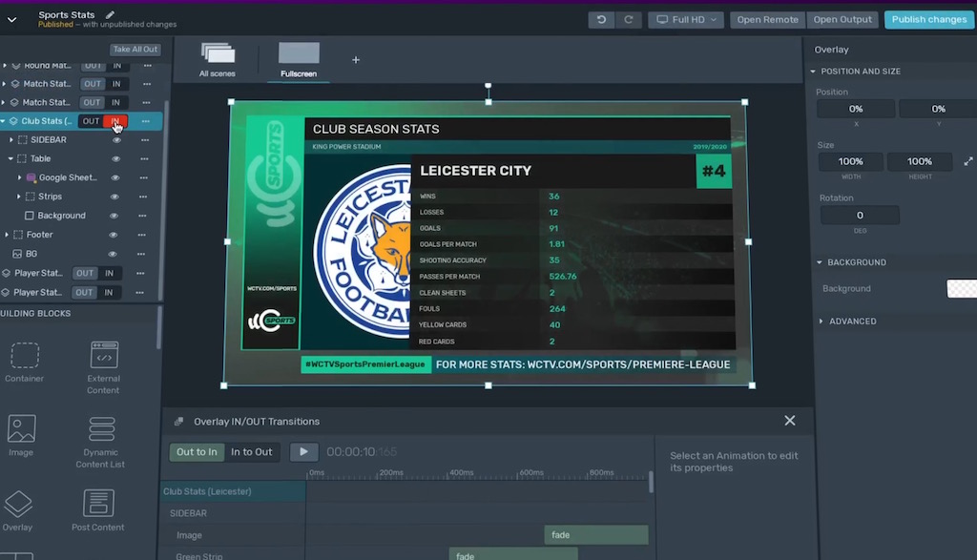Open more options for BG row
This screenshot has width=977, height=560.
(141, 254)
